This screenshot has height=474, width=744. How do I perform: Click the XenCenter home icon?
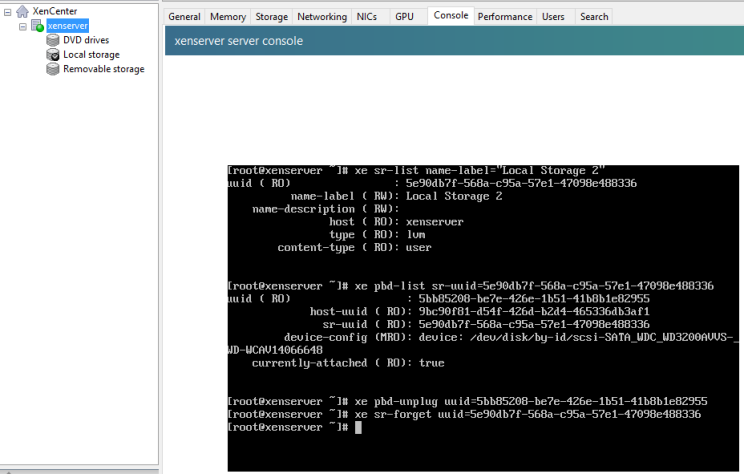[x=23, y=11]
